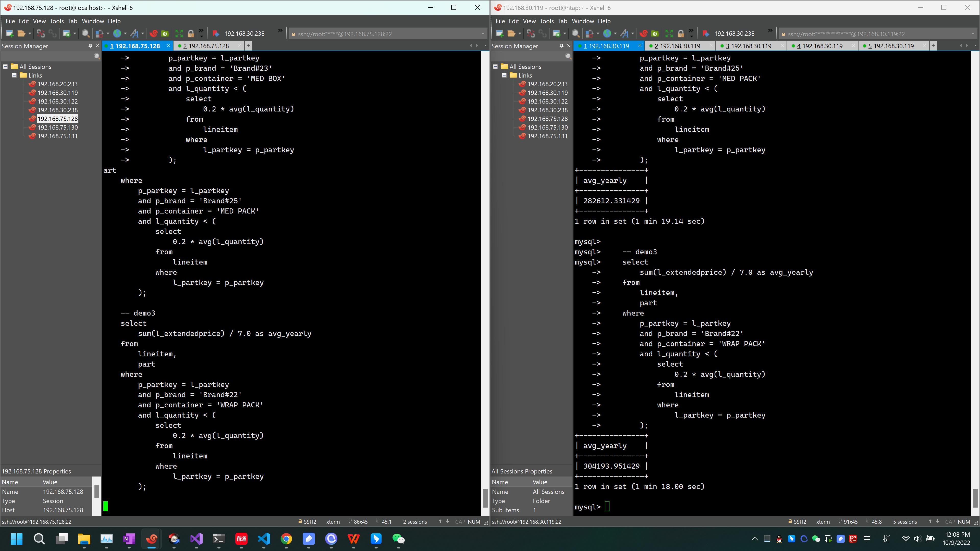Open the Tools menu in right Xshell window
This screenshot has width=980, height=551.
tap(547, 21)
